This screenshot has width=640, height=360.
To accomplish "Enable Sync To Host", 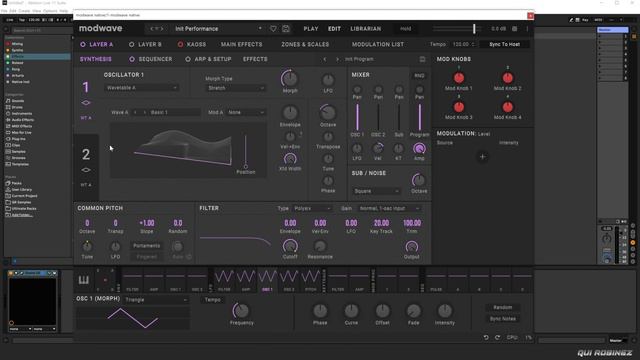I will (504, 44).
